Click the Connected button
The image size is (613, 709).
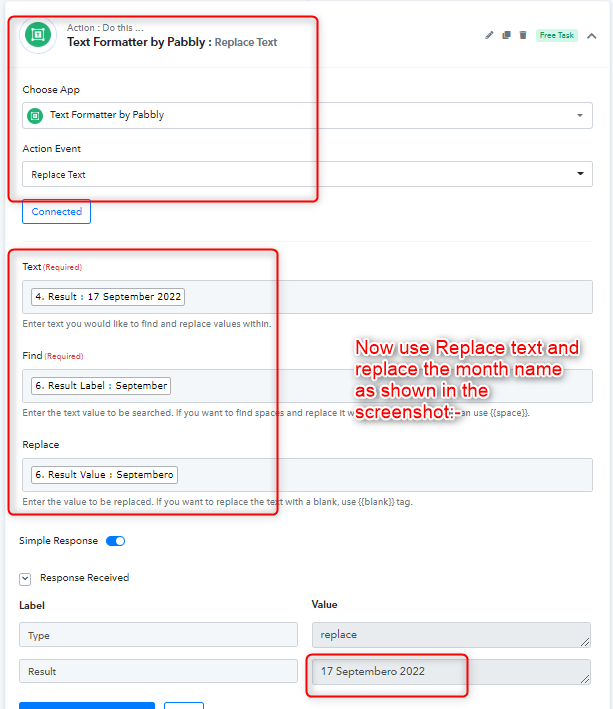[x=57, y=212]
